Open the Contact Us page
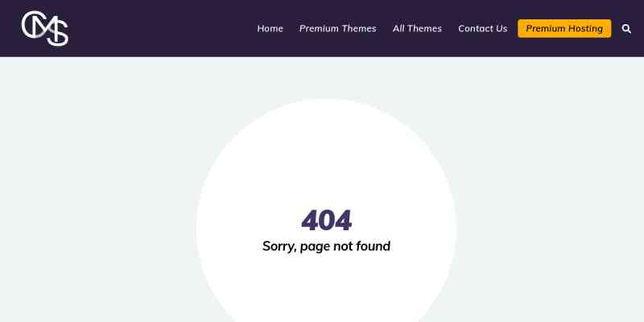This screenshot has height=322, width=644. pyautogui.click(x=482, y=28)
